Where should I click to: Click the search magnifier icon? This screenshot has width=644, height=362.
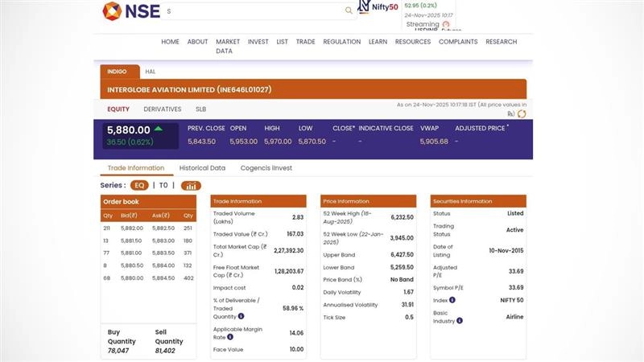coord(349,10)
